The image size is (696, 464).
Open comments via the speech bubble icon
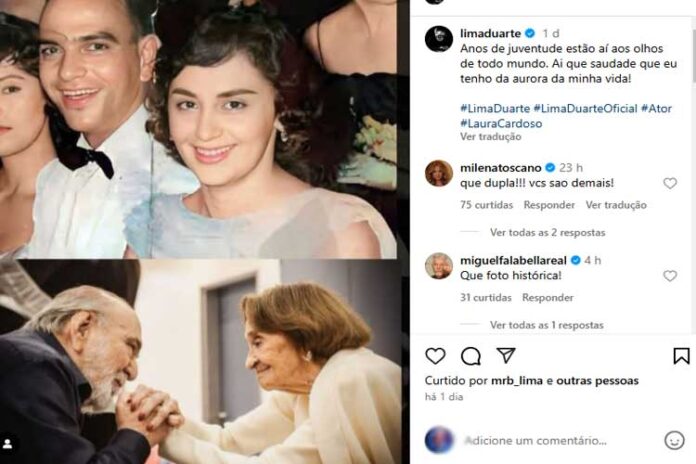471,356
